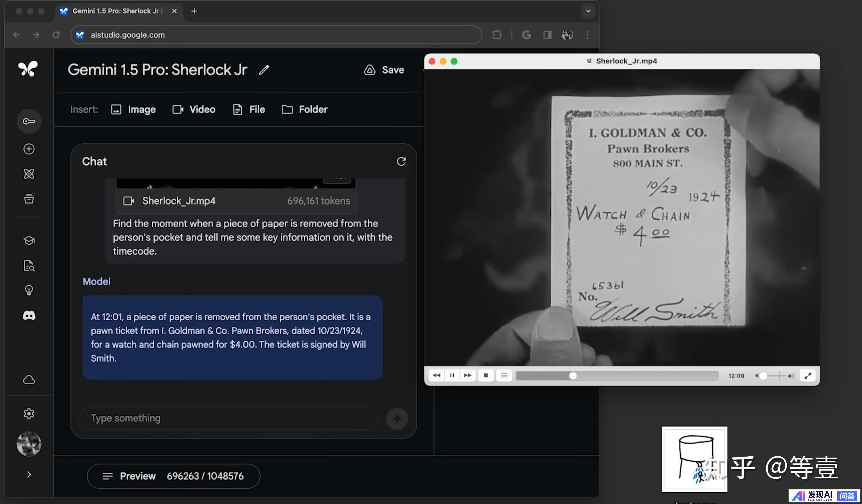Screen dimensions: 862x504
Task: Click the Preview token count button
Action: [173, 476]
